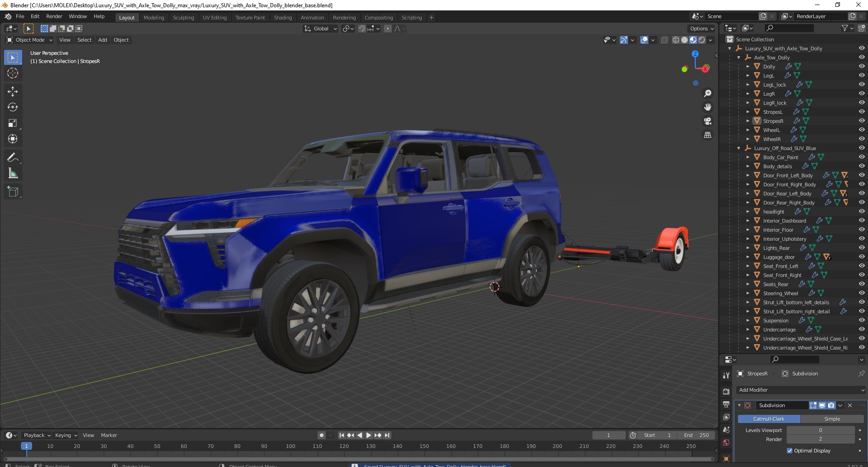Open the Render properties tab icon
Viewport: 868px width, 467px height.
(x=726, y=391)
